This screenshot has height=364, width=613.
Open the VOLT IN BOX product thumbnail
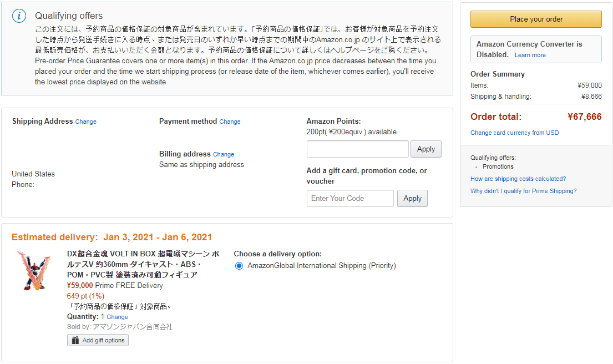coord(34,271)
